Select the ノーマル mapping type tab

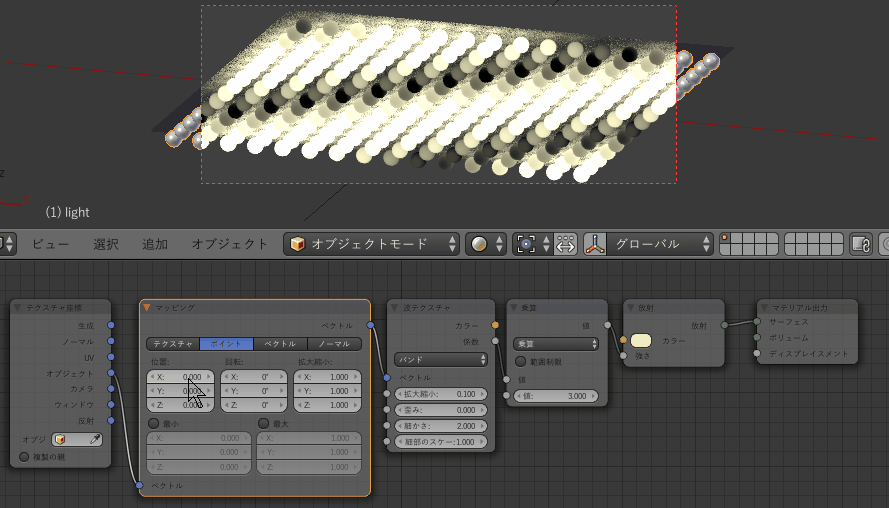coord(334,344)
